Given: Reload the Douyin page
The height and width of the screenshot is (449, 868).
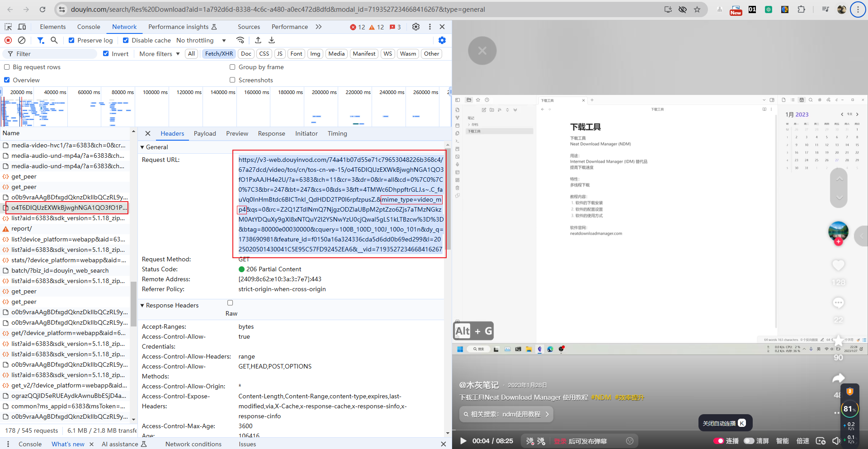Looking at the screenshot, I should (42, 9).
